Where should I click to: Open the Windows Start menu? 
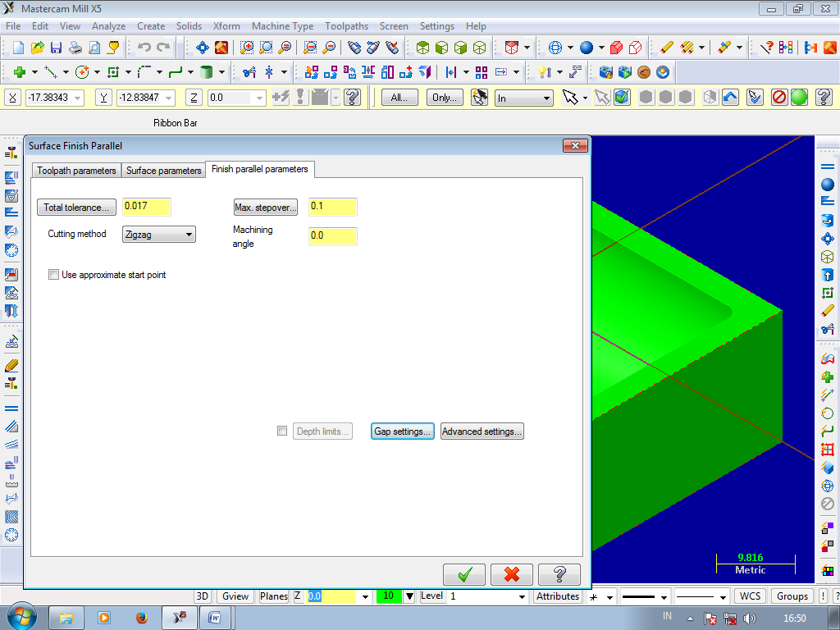(x=21, y=617)
